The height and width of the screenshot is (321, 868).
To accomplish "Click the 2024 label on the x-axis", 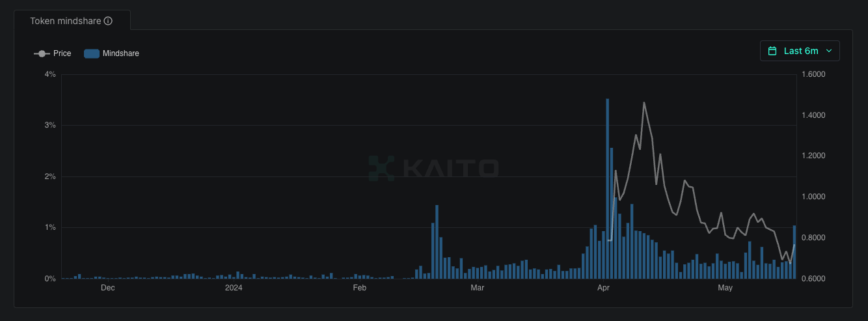I will [233, 287].
